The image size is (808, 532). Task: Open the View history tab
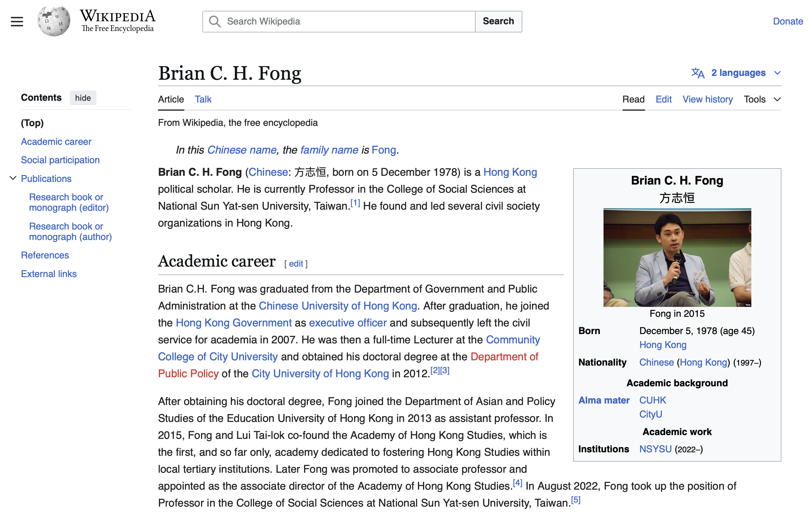(708, 99)
